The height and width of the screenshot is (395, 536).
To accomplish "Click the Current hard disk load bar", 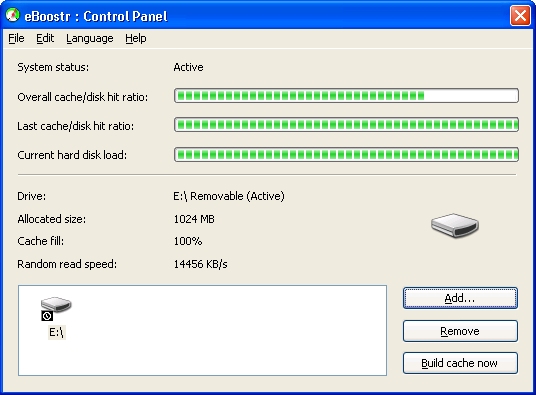I will (x=346, y=154).
